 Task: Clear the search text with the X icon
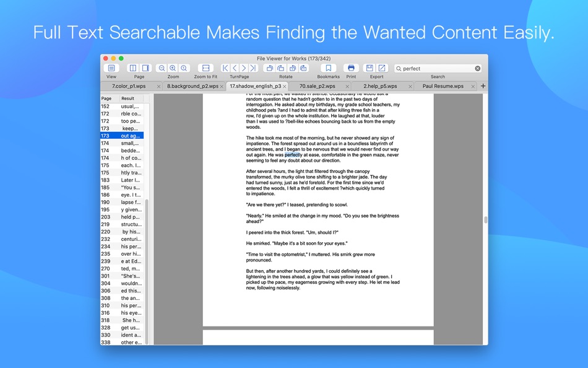pos(477,68)
